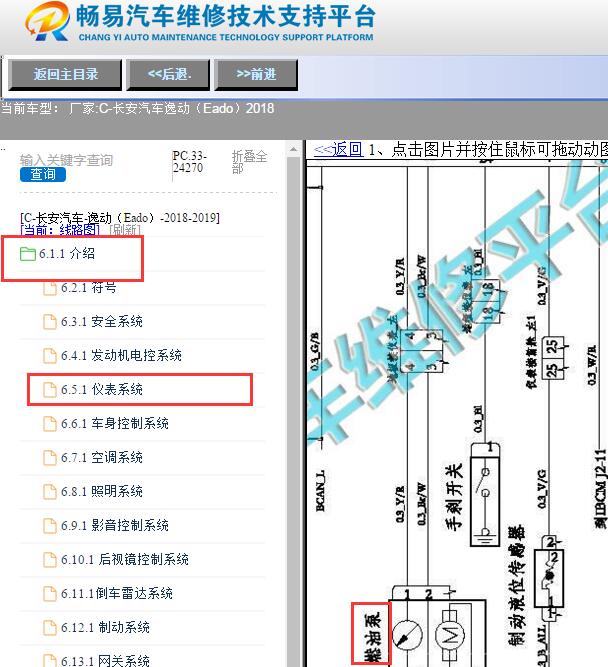Viewport: 608px width, 667px height.
Task: Open the 6.12.1 制动系统 entry
Action: click(105, 628)
